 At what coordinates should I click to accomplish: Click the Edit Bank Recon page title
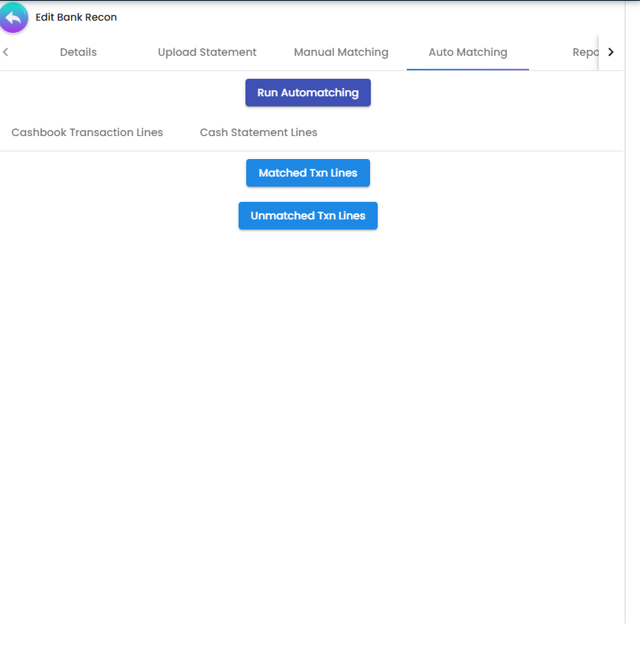tap(76, 17)
